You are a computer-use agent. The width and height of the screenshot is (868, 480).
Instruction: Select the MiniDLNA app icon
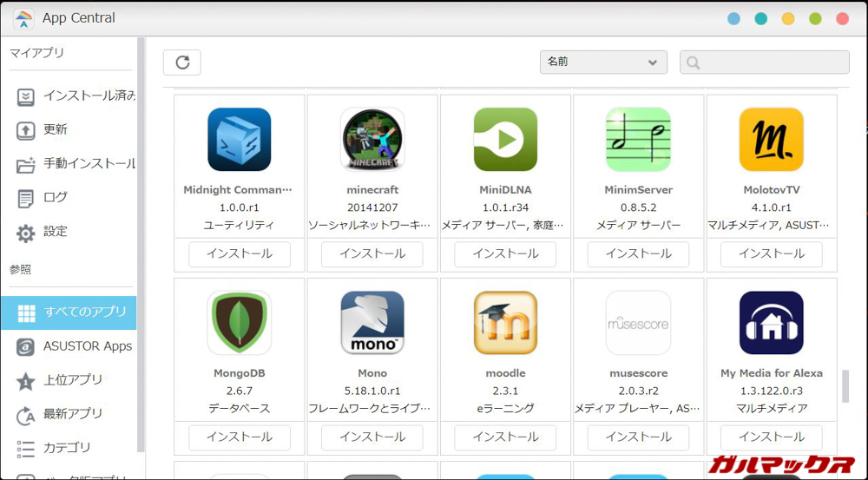(x=505, y=140)
